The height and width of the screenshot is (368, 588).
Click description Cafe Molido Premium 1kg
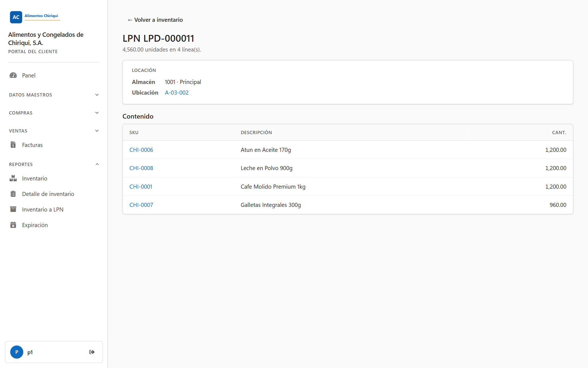click(273, 186)
